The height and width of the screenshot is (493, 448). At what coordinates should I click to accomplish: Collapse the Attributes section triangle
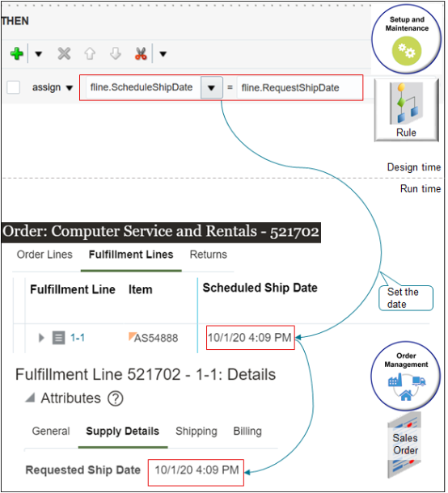[x=30, y=398]
